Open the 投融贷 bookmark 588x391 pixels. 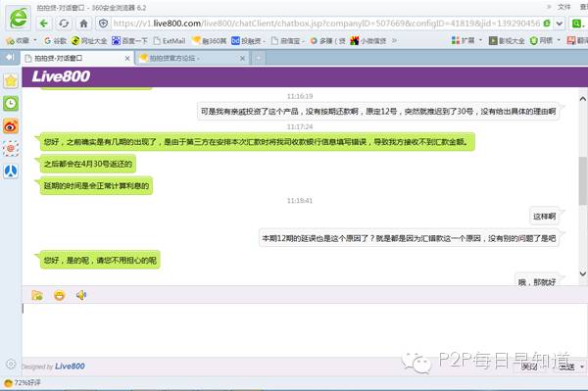248,40
